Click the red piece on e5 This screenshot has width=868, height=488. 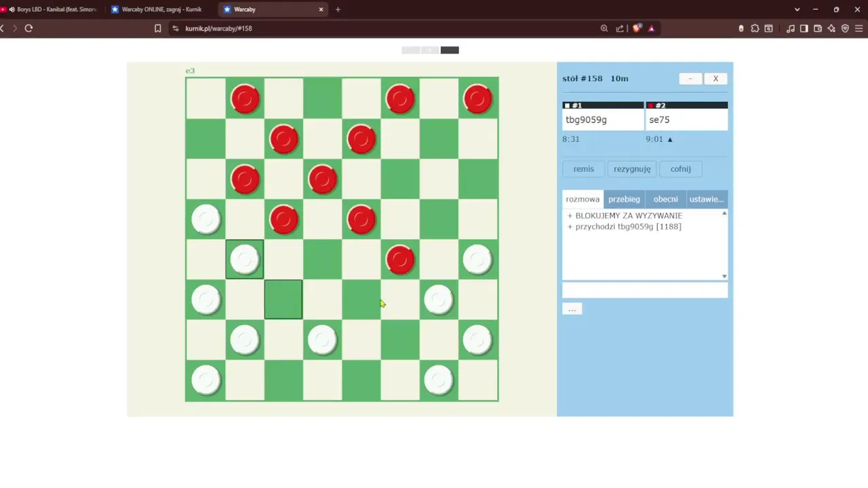point(361,220)
